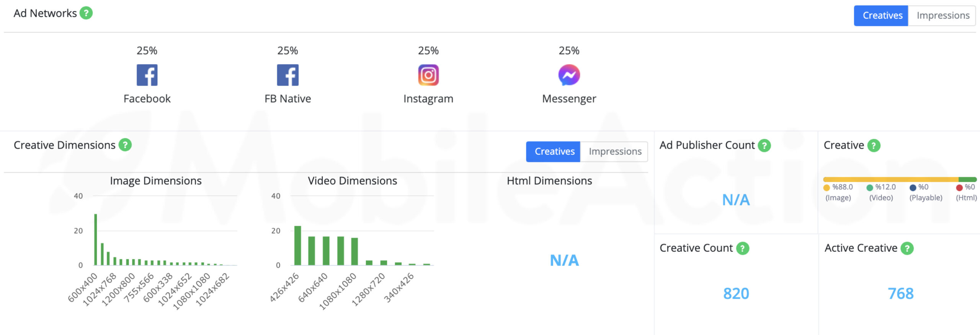
Task: Click help icon next to Ad Publisher Count
Action: coord(764,145)
